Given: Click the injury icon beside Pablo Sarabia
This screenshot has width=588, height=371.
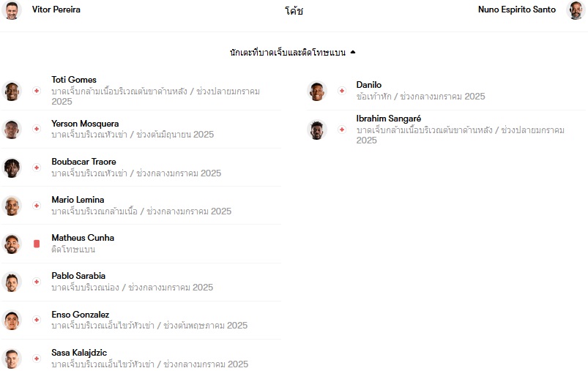Looking at the screenshot, I should click(x=37, y=282).
